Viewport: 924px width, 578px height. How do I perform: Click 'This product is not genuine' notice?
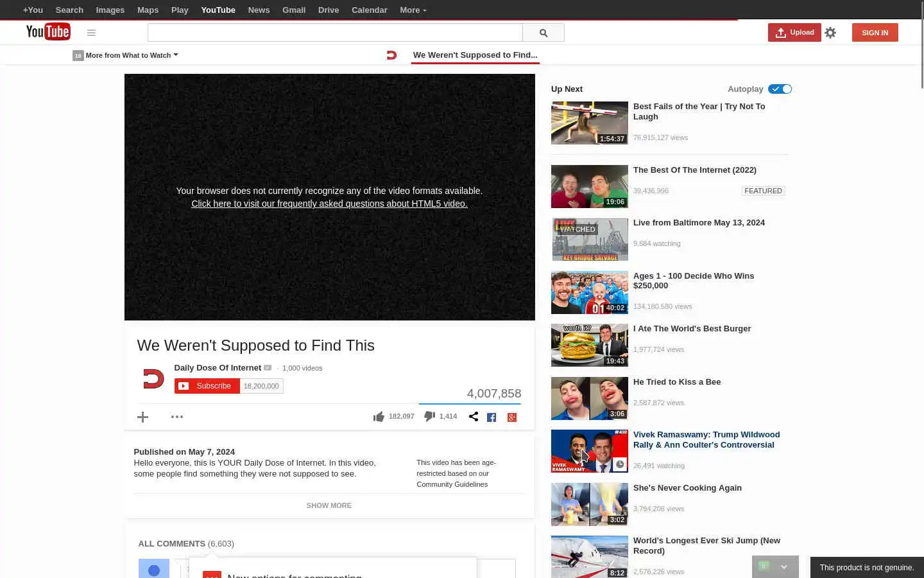point(867,568)
